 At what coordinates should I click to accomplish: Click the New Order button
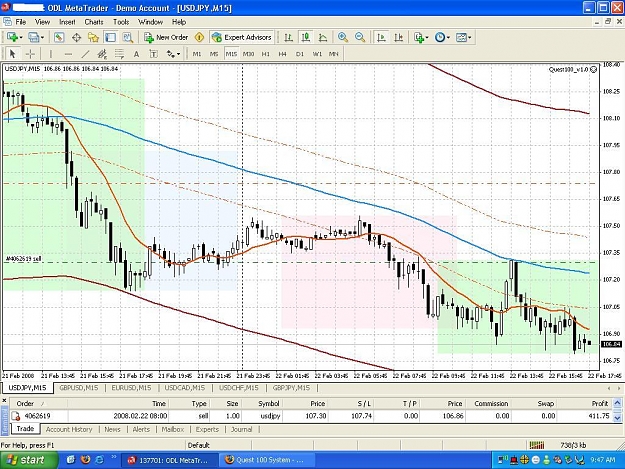tap(166, 37)
